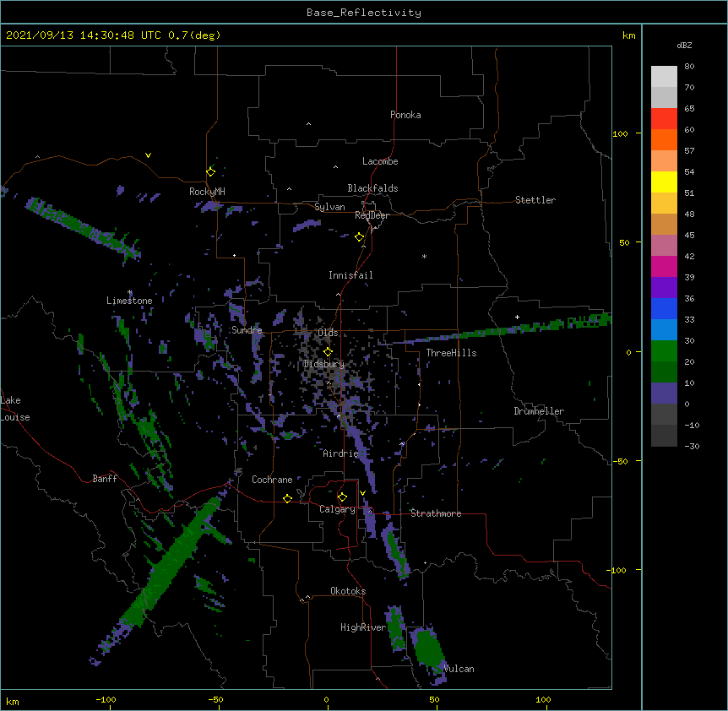Pick the purple swatch between 39 and 36
The height and width of the screenshot is (711, 728).
point(664,287)
